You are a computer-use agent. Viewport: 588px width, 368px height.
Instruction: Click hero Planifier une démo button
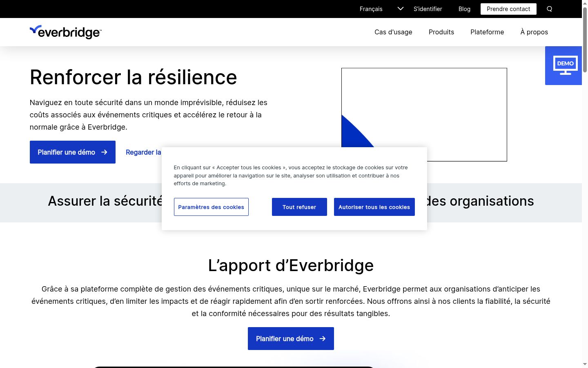pos(73,152)
